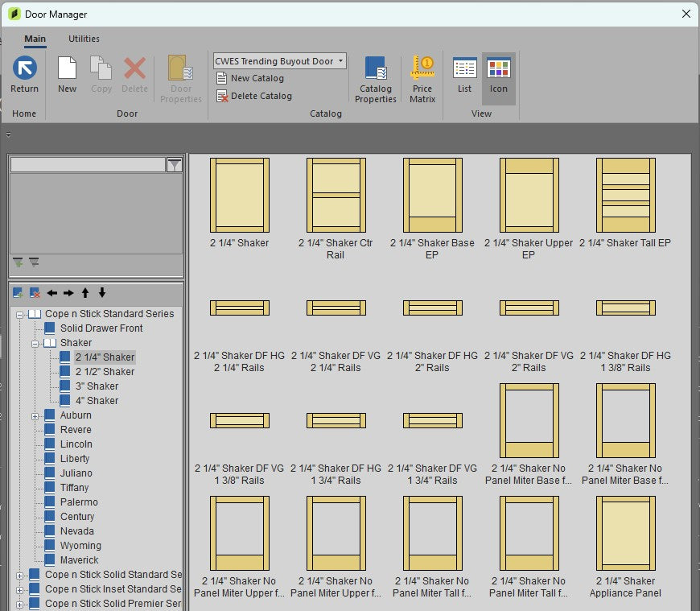Click the filter funnel icon
This screenshot has width=700, height=611.
(x=175, y=165)
